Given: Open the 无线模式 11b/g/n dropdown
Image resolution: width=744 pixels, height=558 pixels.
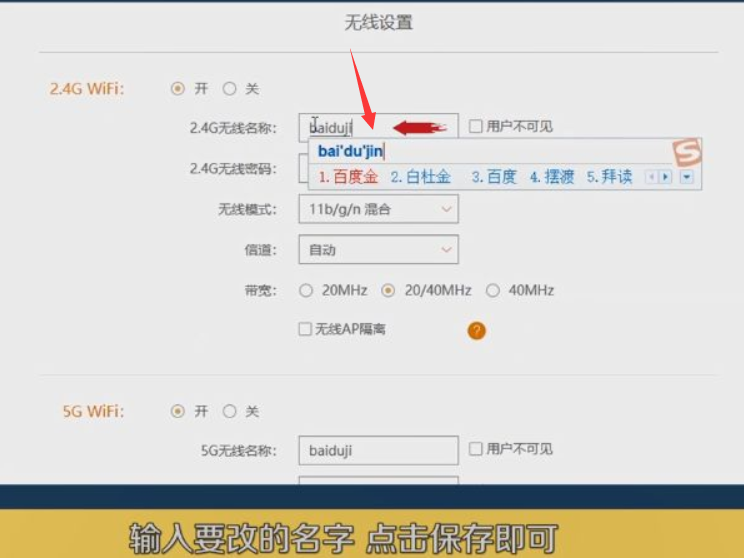Looking at the screenshot, I should point(379,209).
